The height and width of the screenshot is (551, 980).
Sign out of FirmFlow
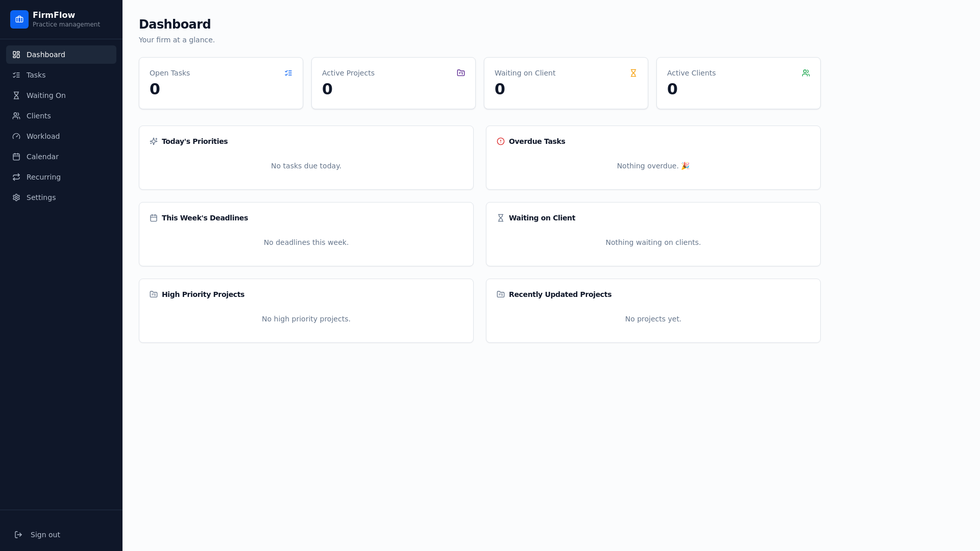pos(61,535)
